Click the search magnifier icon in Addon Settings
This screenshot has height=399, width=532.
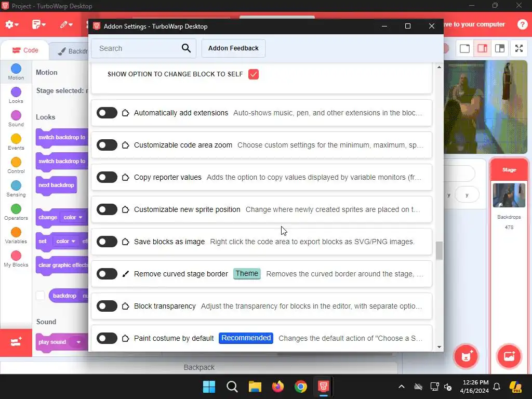[186, 48]
